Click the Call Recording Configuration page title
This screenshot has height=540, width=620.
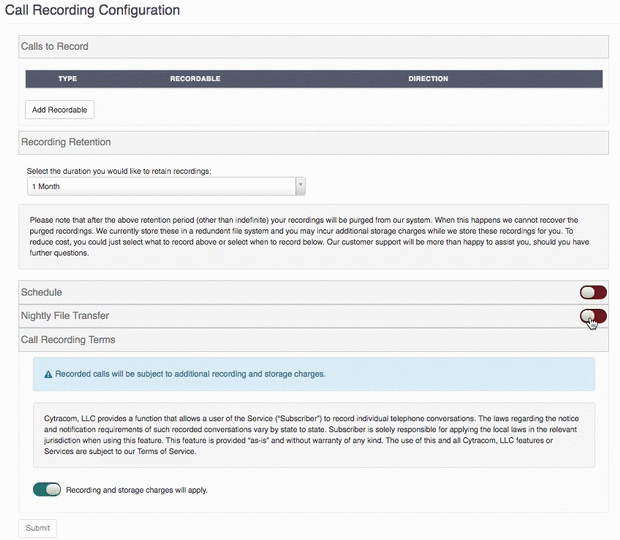coord(92,10)
